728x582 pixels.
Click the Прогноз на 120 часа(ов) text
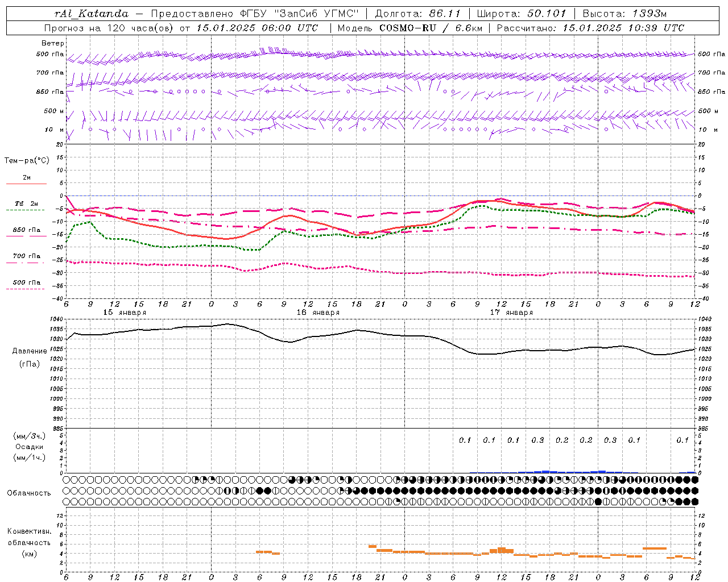tap(109, 28)
